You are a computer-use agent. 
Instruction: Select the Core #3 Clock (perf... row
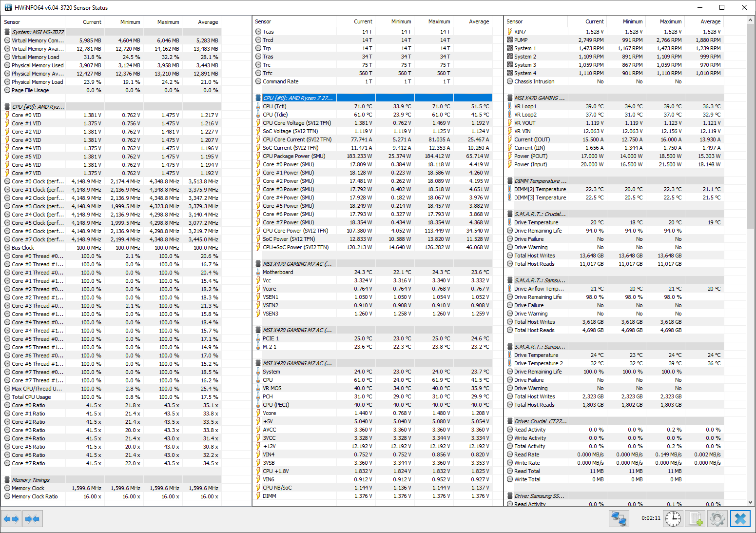(x=113, y=206)
